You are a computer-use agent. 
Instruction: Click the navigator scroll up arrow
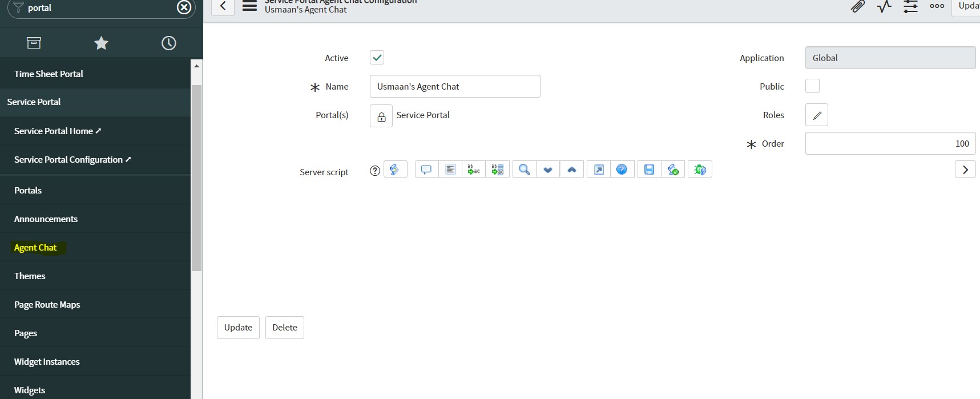click(x=196, y=66)
